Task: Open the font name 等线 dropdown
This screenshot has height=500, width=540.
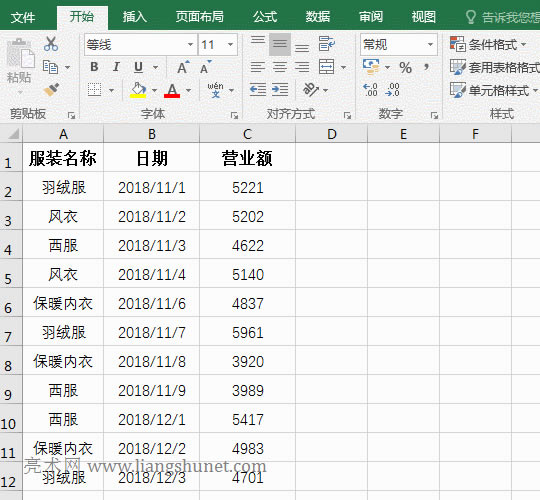Action: tap(190, 44)
